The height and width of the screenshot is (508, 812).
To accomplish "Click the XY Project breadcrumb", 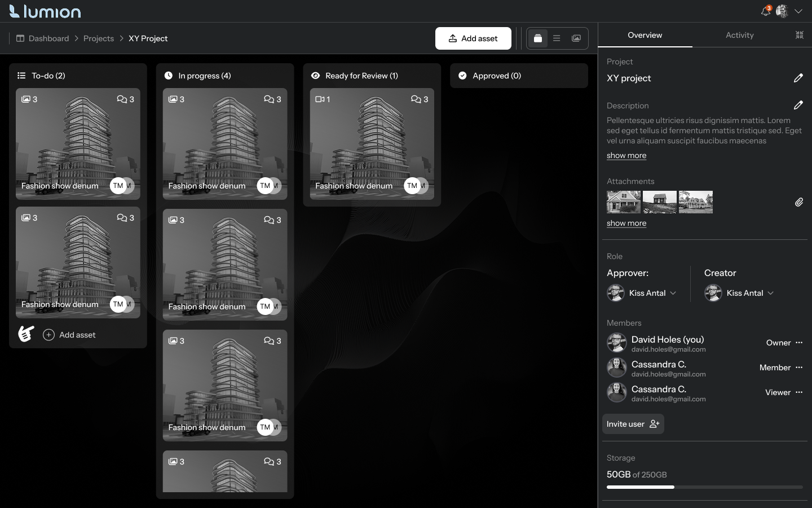I will (148, 38).
